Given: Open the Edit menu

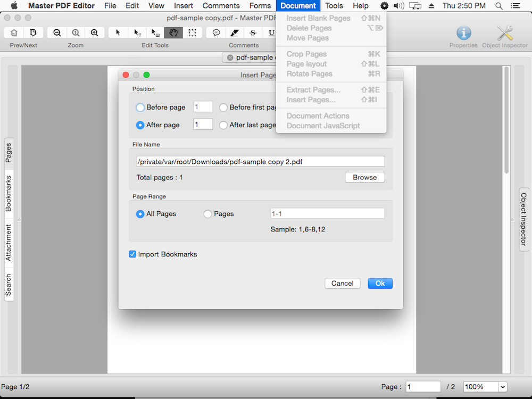Looking at the screenshot, I should (x=132, y=6).
